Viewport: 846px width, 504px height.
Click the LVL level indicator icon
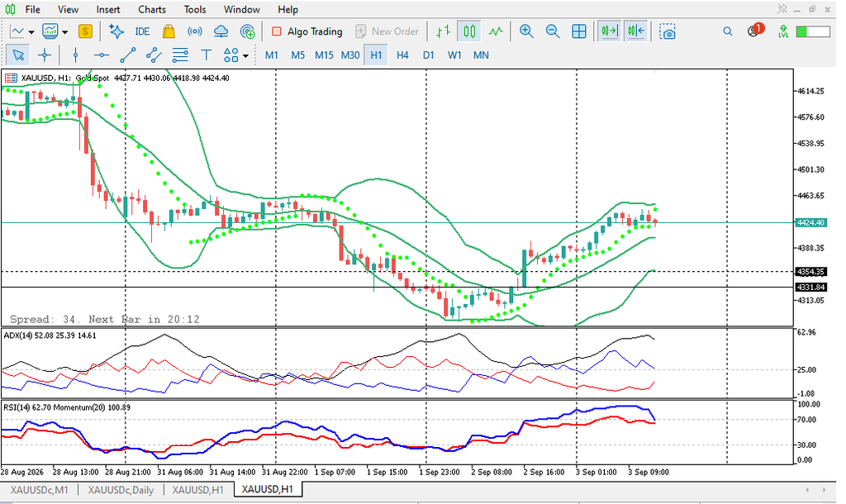[x=783, y=32]
